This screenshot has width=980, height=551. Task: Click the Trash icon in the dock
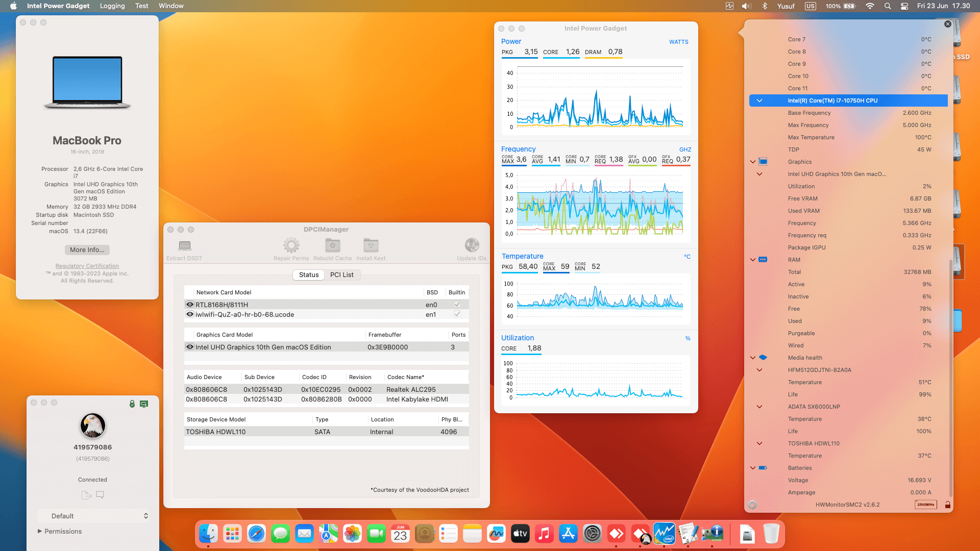click(x=771, y=534)
